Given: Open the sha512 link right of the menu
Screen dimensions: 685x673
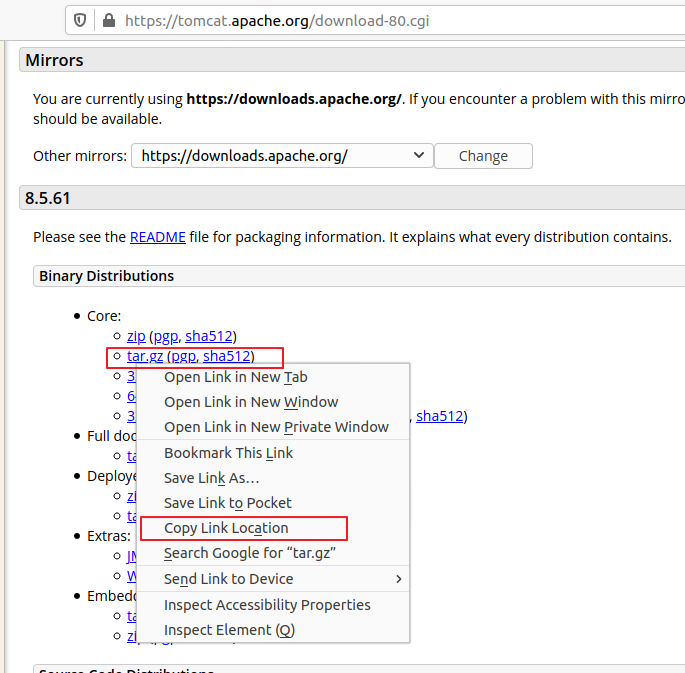Looking at the screenshot, I should tap(439, 416).
